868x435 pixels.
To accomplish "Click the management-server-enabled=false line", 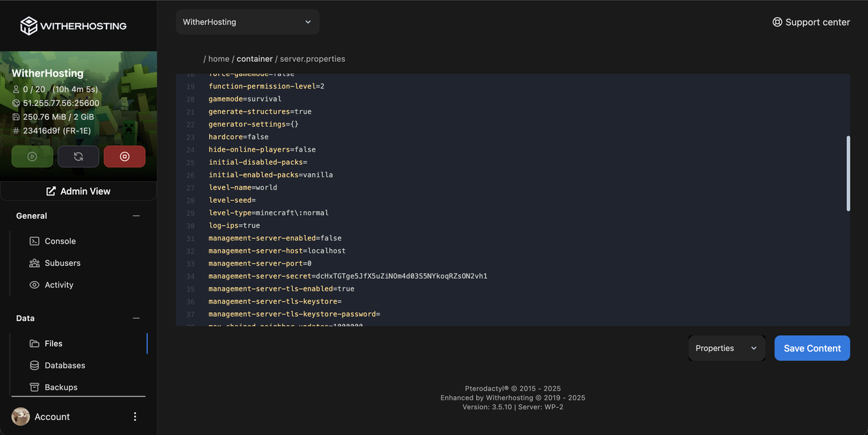I will tap(275, 238).
